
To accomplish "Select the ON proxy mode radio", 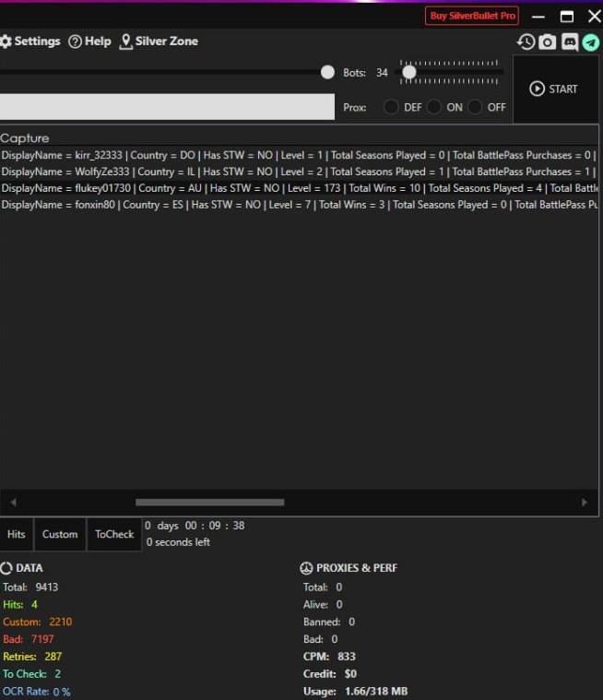I will 433,107.
